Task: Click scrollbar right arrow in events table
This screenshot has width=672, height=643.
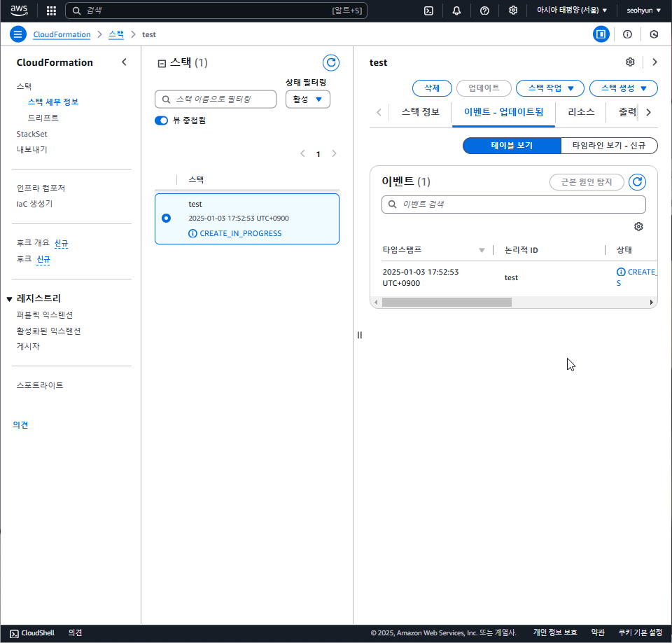Action: [x=652, y=303]
